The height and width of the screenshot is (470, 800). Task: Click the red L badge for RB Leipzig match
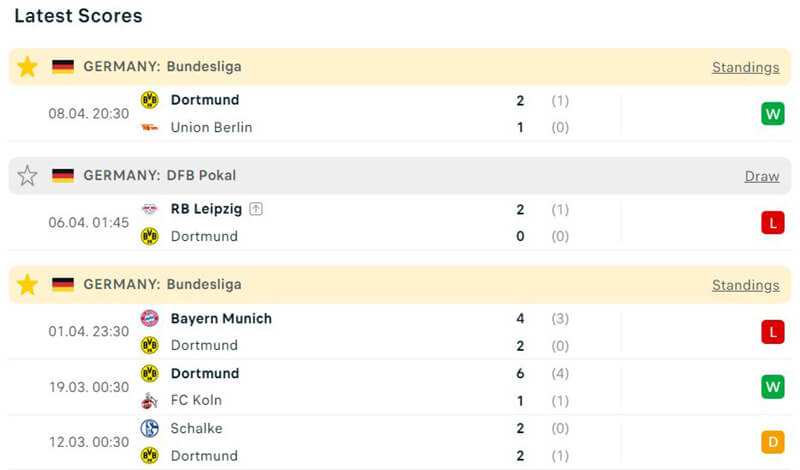(772, 223)
